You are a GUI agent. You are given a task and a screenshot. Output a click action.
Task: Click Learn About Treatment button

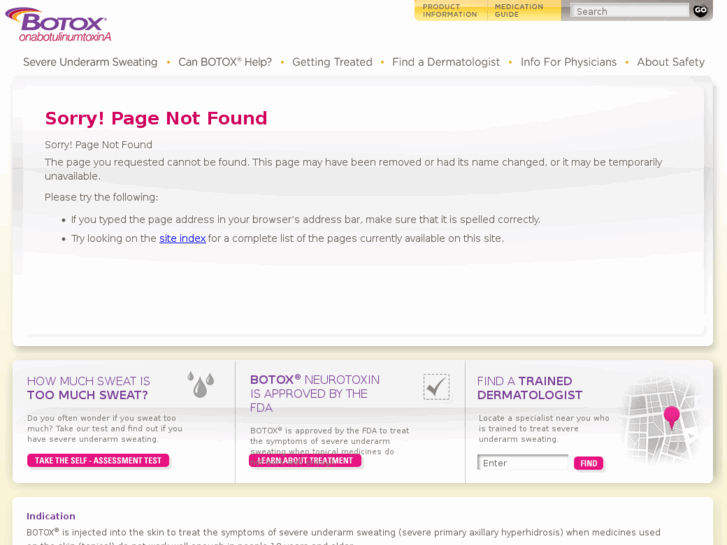click(305, 461)
